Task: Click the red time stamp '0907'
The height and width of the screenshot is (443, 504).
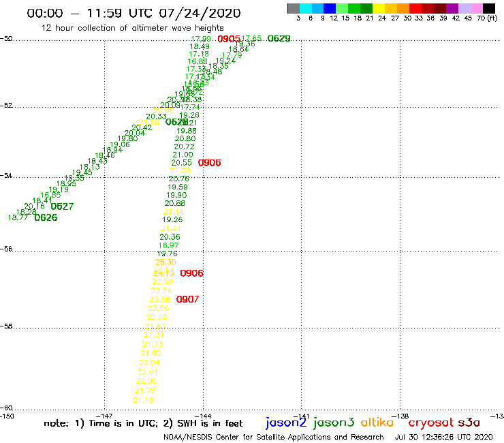Action: [187, 299]
